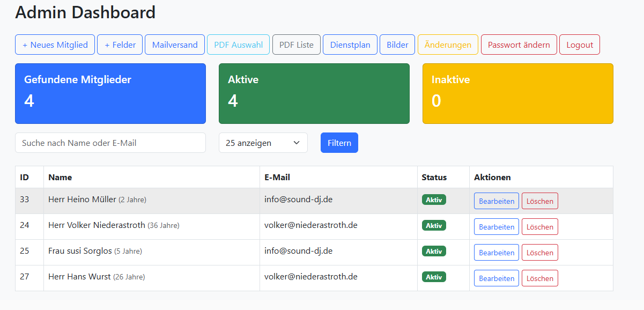Open Mailversand from the toolbar
Image resolution: width=644 pixels, height=310 pixels.
coord(175,45)
